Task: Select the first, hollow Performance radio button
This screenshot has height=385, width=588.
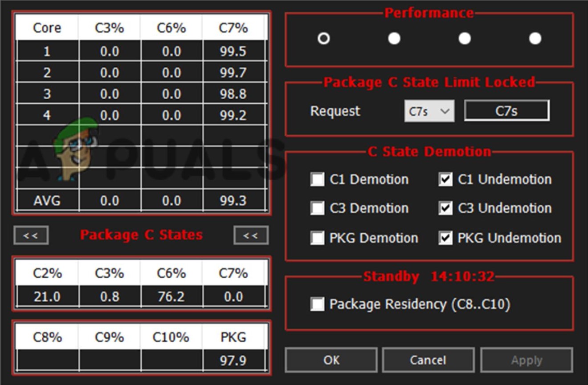Action: coord(324,38)
